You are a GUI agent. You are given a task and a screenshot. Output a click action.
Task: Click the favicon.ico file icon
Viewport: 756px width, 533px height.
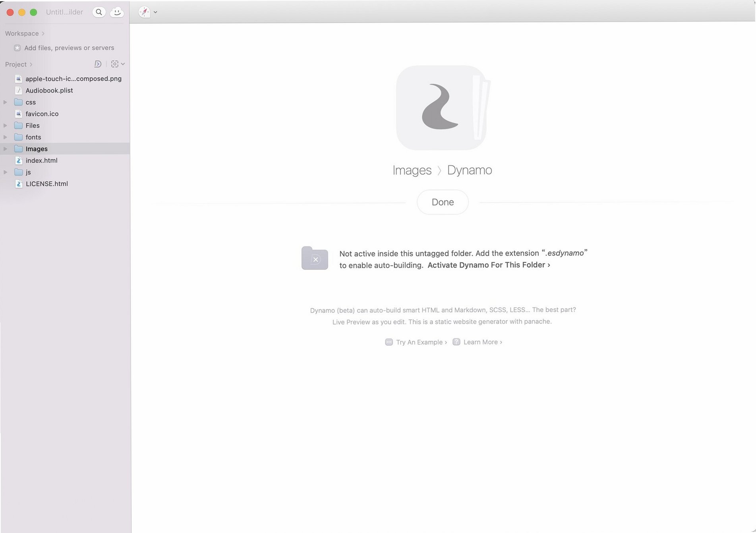[18, 114]
